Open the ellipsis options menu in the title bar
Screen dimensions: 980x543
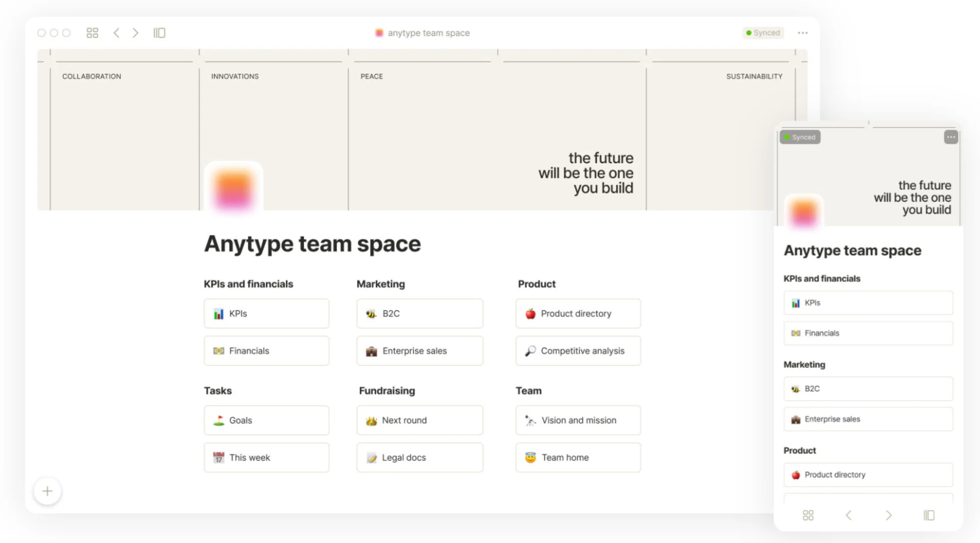pos(803,33)
